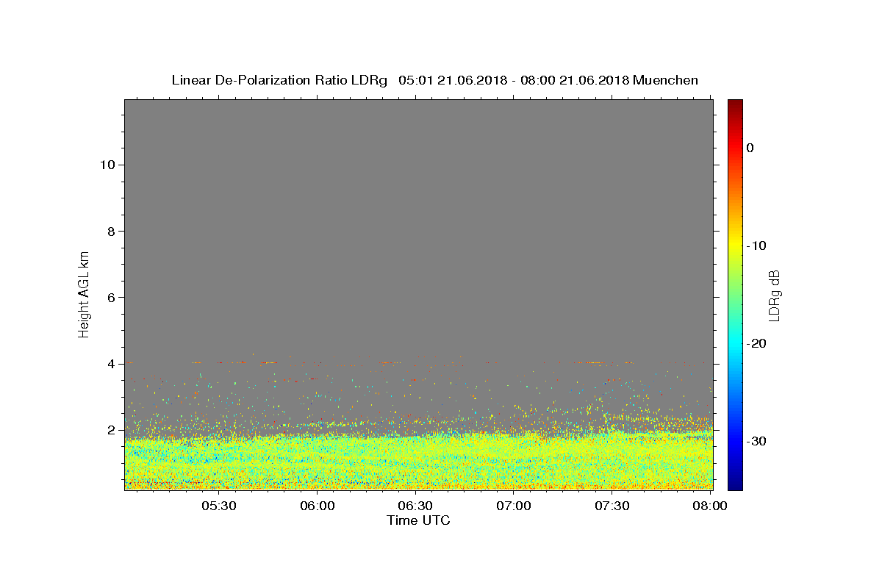Click the colorbar value -20
Screen dimensions: 882x588
(x=756, y=343)
